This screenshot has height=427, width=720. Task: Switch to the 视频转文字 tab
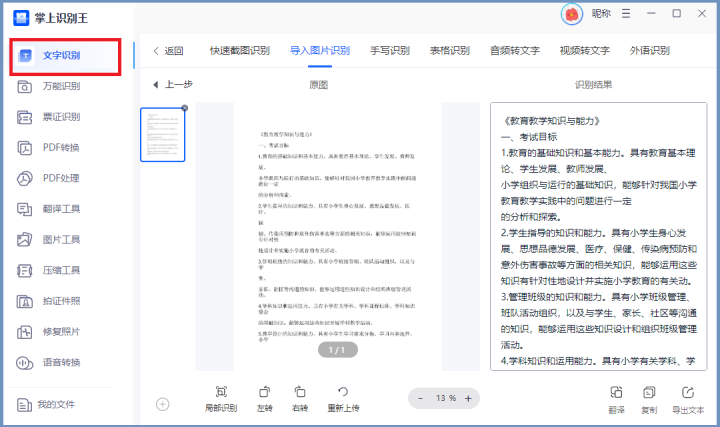(585, 51)
